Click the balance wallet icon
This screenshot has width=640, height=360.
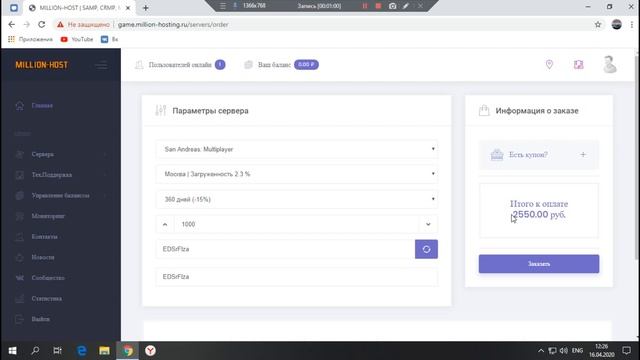(248, 65)
